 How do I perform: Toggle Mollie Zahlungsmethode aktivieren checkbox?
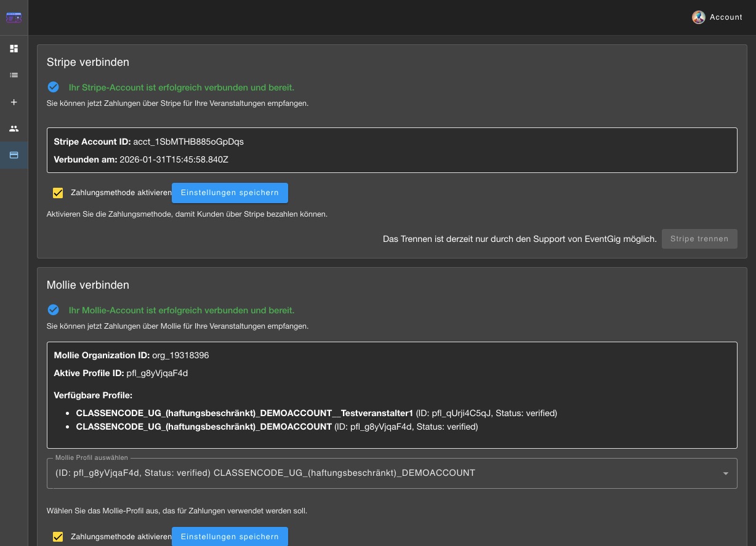[58, 537]
